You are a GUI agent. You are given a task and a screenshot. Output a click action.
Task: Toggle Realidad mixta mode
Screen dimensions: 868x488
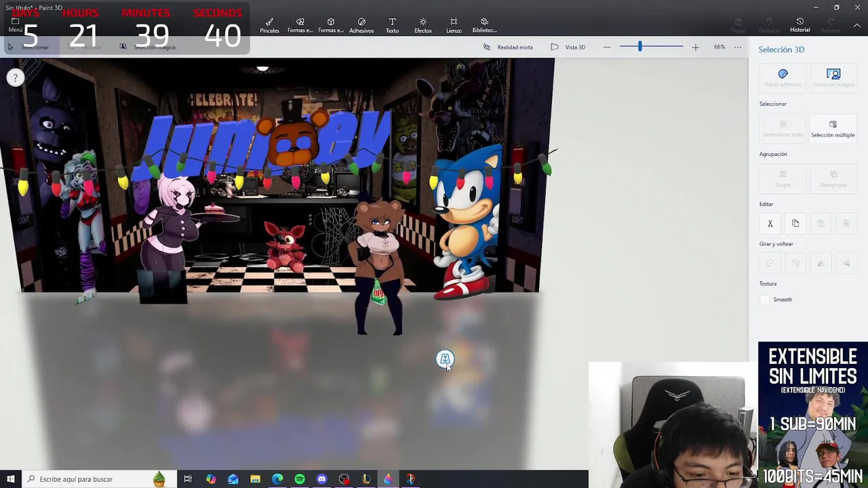click(508, 47)
